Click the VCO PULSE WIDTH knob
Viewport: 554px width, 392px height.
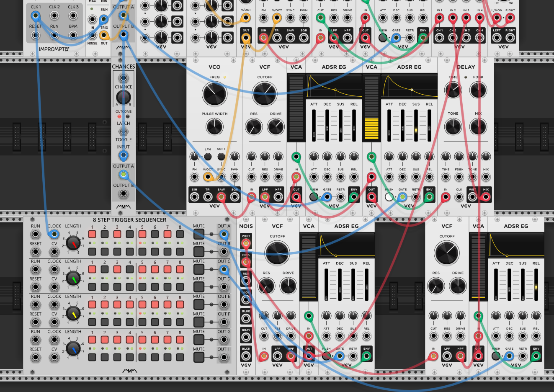coord(214,126)
